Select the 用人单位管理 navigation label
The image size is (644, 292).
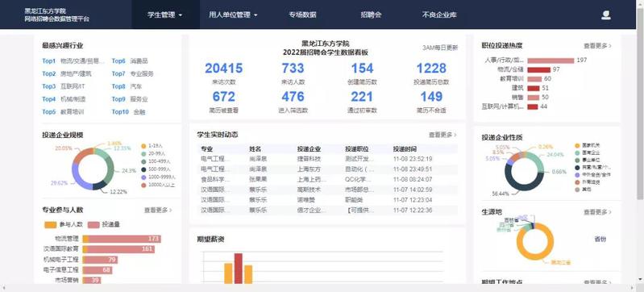click(230, 15)
